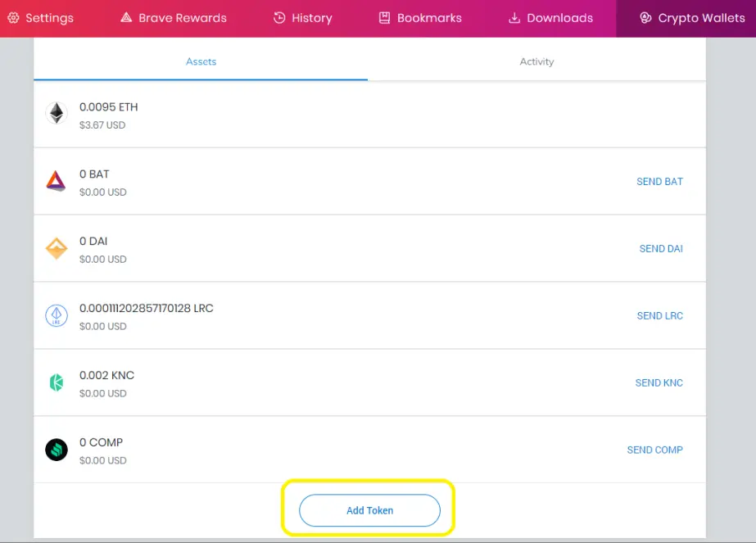The width and height of the screenshot is (756, 543).
Task: Click the $0.00 USD value under LRC
Action: (102, 326)
